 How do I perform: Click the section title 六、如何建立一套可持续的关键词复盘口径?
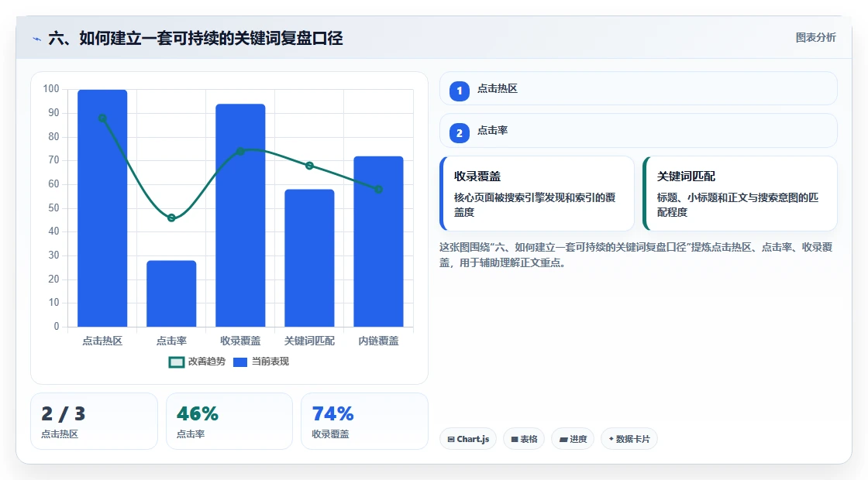coord(195,38)
